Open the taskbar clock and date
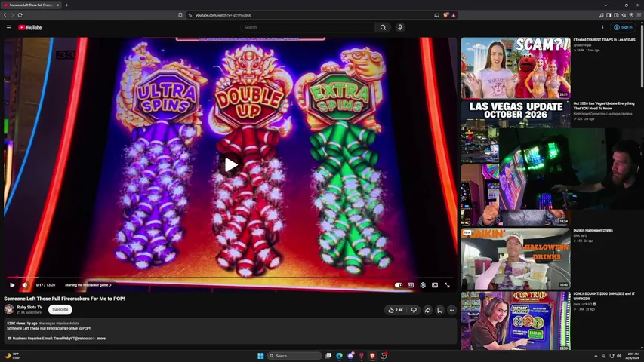Screen dimensions: 644x362 [633, 356]
